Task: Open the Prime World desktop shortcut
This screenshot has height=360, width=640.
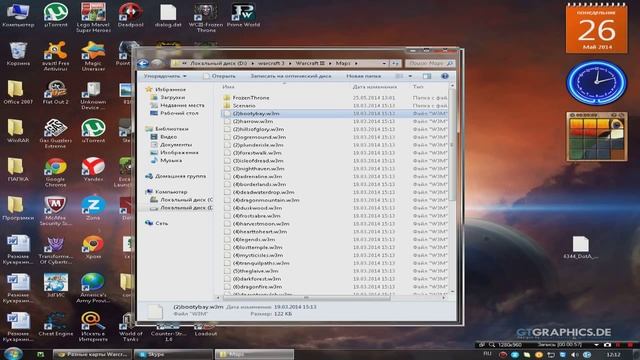Action: coord(243,16)
